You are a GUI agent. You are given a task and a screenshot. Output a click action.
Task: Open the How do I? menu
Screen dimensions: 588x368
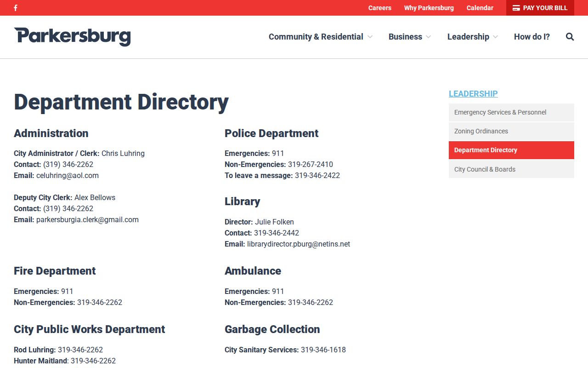click(532, 37)
